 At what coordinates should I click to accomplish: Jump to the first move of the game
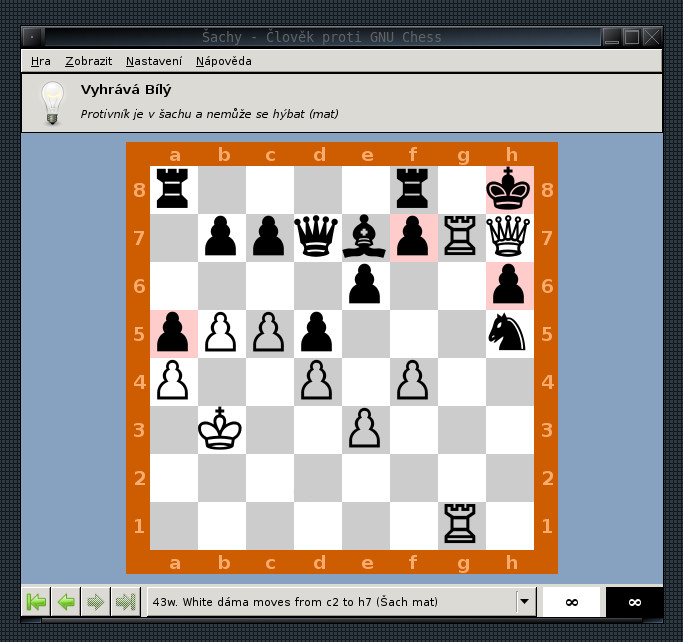pyautogui.click(x=36, y=602)
